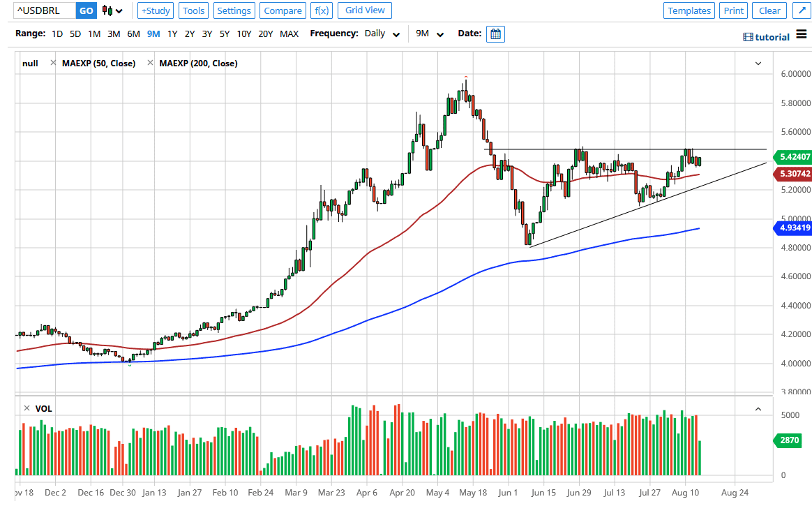Close the VOL indicator panel

point(27,408)
